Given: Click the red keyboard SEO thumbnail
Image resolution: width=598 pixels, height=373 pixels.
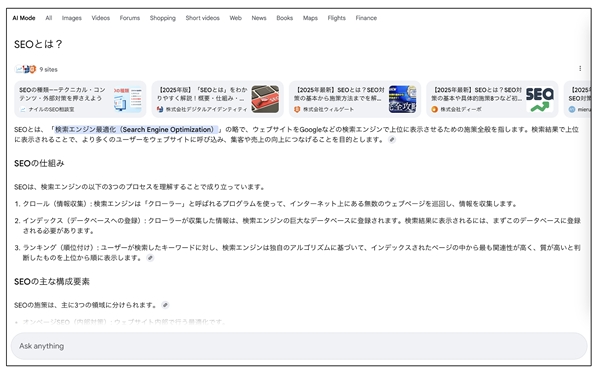Looking at the screenshot, I should (265, 99).
